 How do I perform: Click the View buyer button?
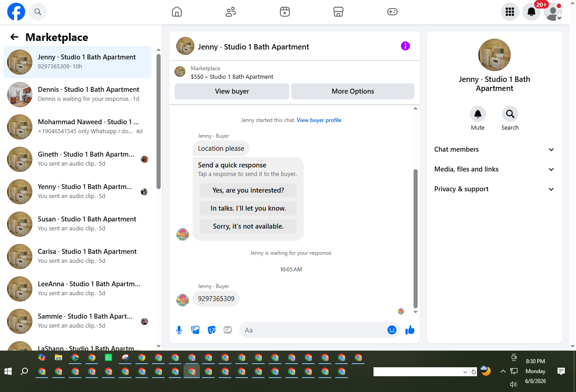point(232,91)
